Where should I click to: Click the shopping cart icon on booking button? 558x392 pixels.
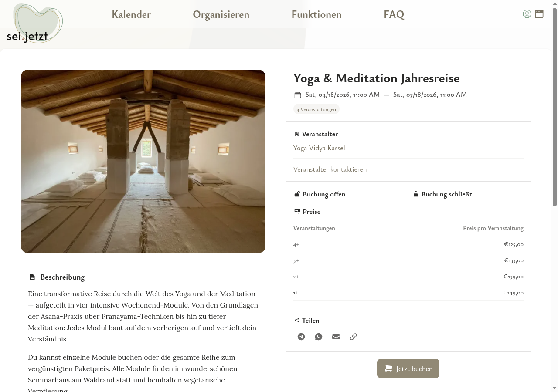click(388, 368)
